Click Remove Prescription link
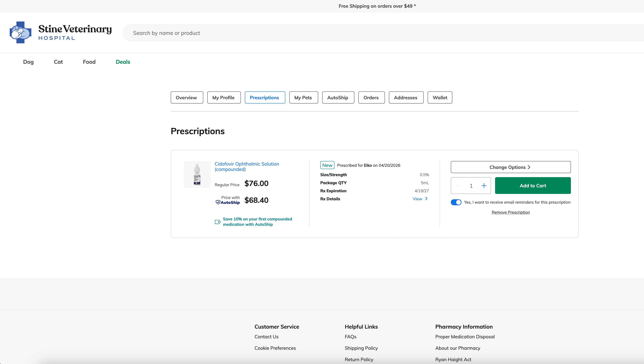Image resolution: width=644 pixels, height=364 pixels. (x=511, y=212)
